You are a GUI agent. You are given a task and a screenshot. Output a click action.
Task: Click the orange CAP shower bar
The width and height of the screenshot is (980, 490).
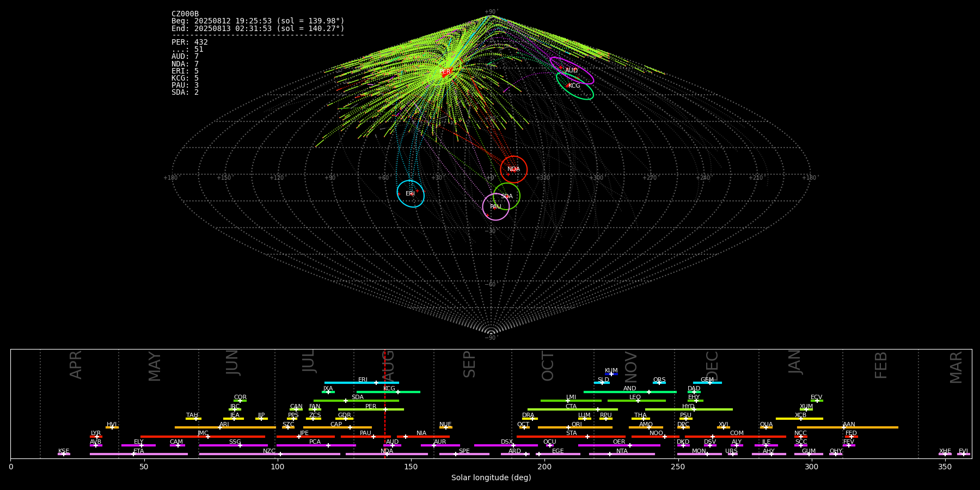pyautogui.click(x=338, y=427)
